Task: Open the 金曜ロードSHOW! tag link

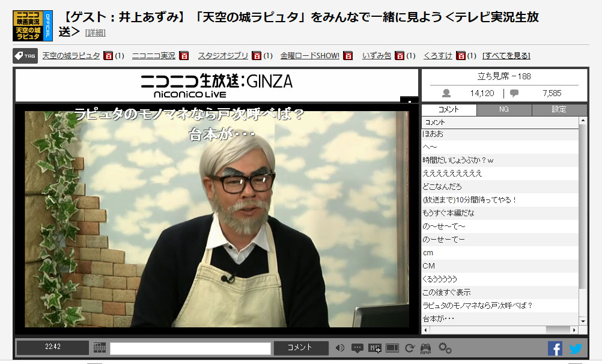Action: [310, 56]
